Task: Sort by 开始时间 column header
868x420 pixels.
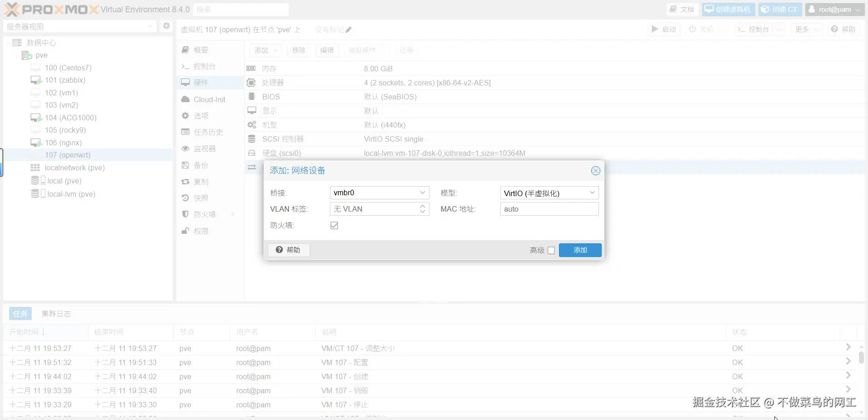Action: 45,332
